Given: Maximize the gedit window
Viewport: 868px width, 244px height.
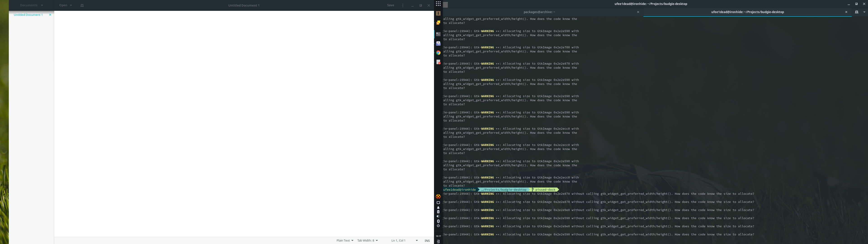Looking at the screenshot, I should click(420, 5).
